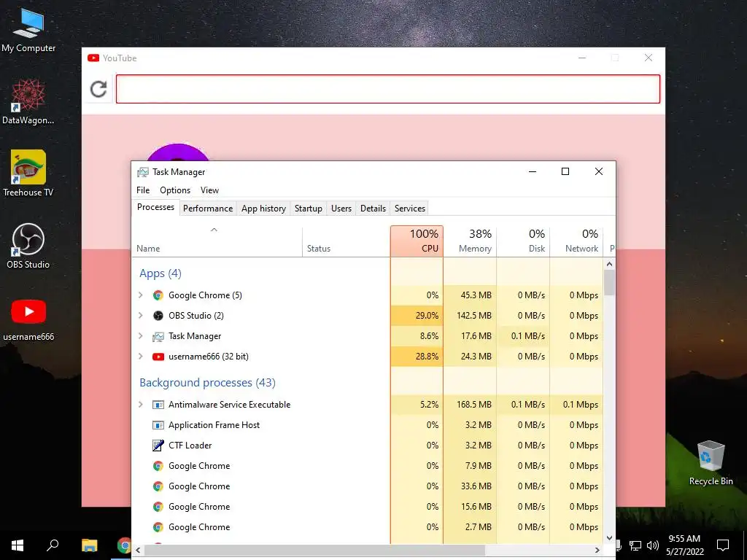Select the Google Chrome 33.6 MB process row

pyautogui.click(x=368, y=486)
